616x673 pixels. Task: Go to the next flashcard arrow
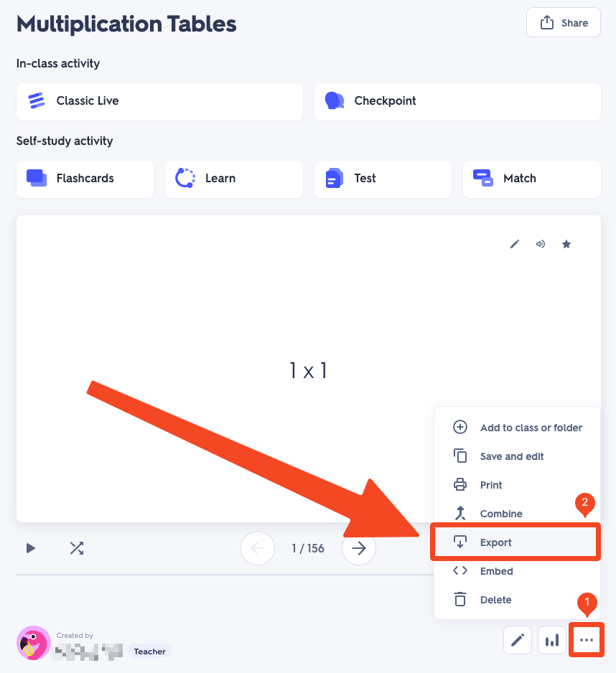pyautogui.click(x=359, y=548)
